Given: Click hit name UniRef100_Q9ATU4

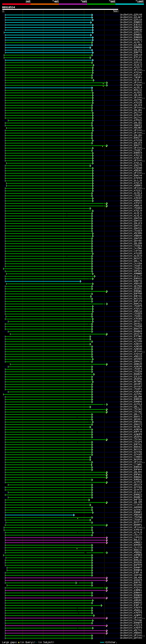Looking at the screenshot, I should 131,218.
